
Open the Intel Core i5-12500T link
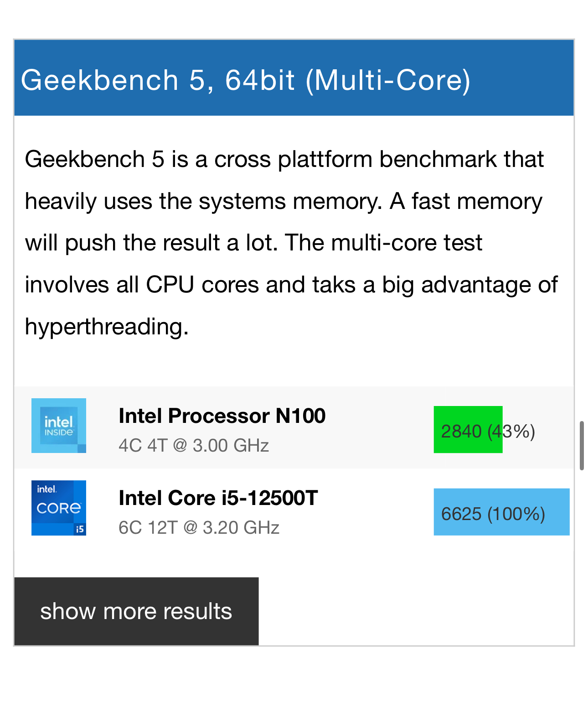tap(218, 498)
